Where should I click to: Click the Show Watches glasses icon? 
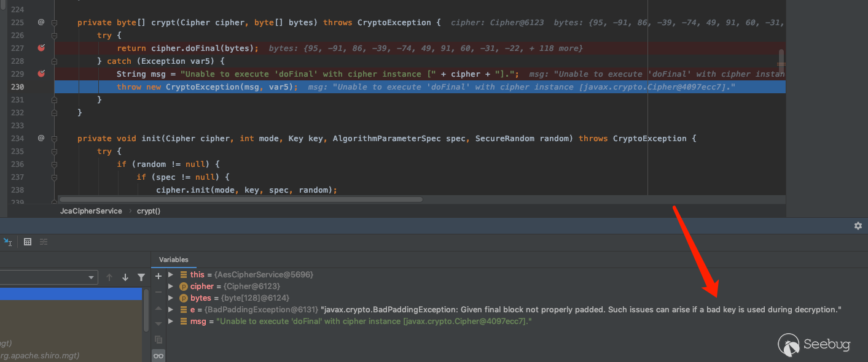click(158, 356)
